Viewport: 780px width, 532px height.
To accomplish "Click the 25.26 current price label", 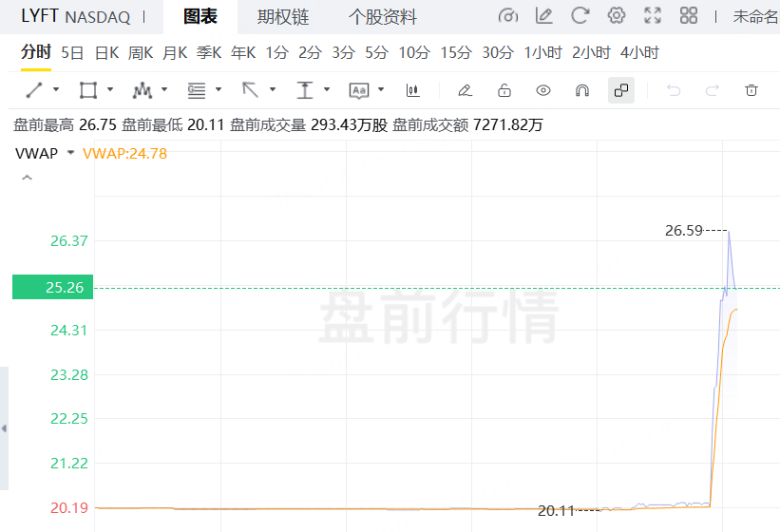I will point(53,287).
